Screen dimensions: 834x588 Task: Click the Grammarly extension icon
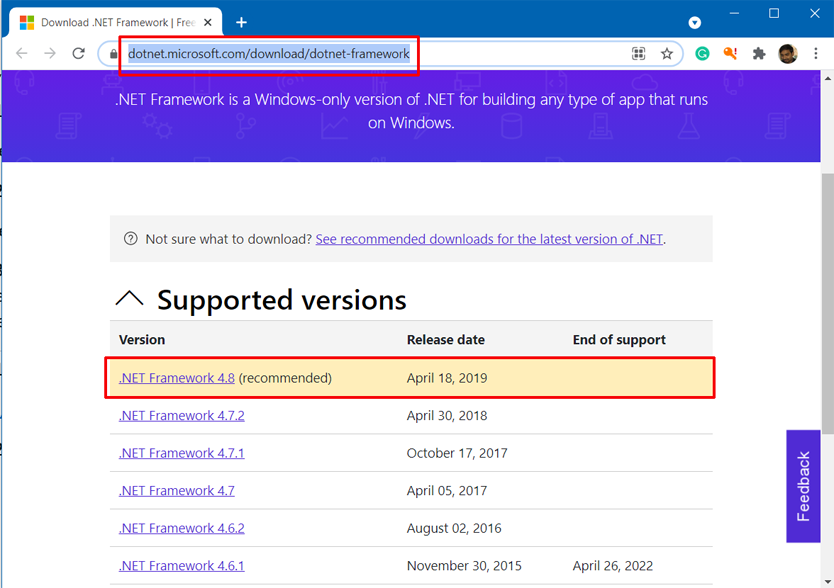click(x=702, y=53)
